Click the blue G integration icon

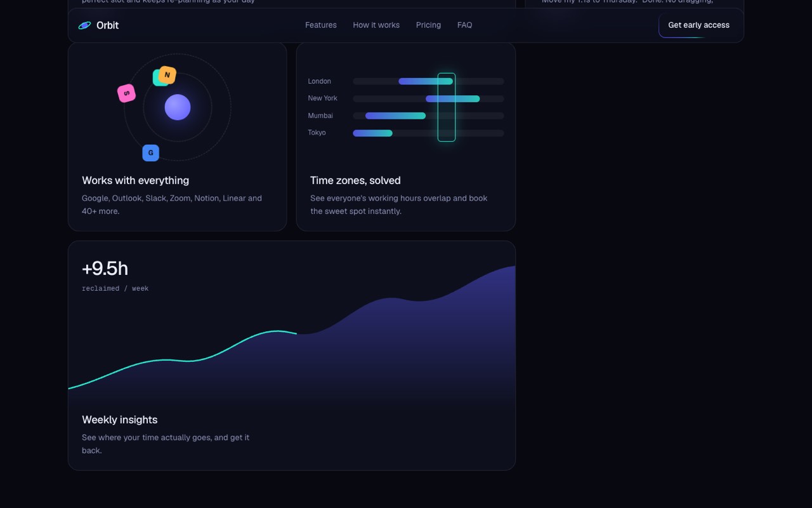[x=150, y=153]
